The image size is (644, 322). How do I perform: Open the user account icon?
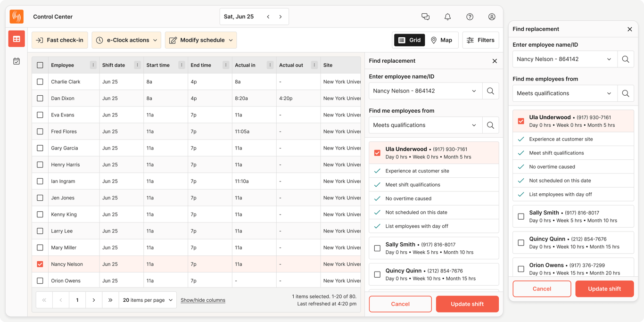(x=492, y=17)
